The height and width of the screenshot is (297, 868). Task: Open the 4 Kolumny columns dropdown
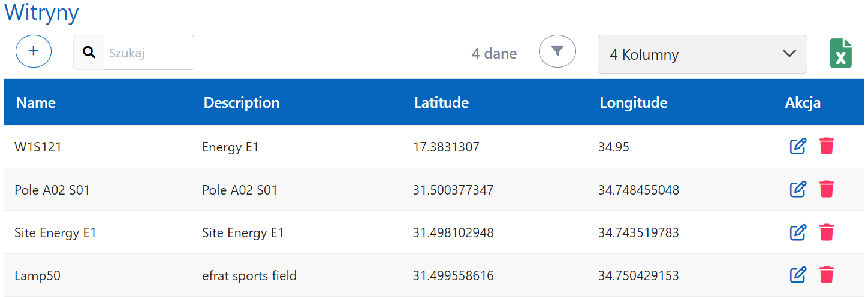(x=702, y=54)
